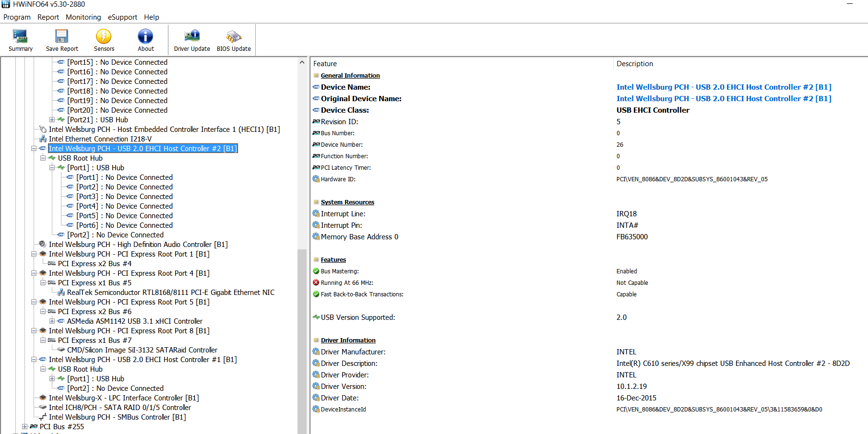Click the interrupt line value IRQ18
The width and height of the screenshot is (868, 434).
point(627,213)
